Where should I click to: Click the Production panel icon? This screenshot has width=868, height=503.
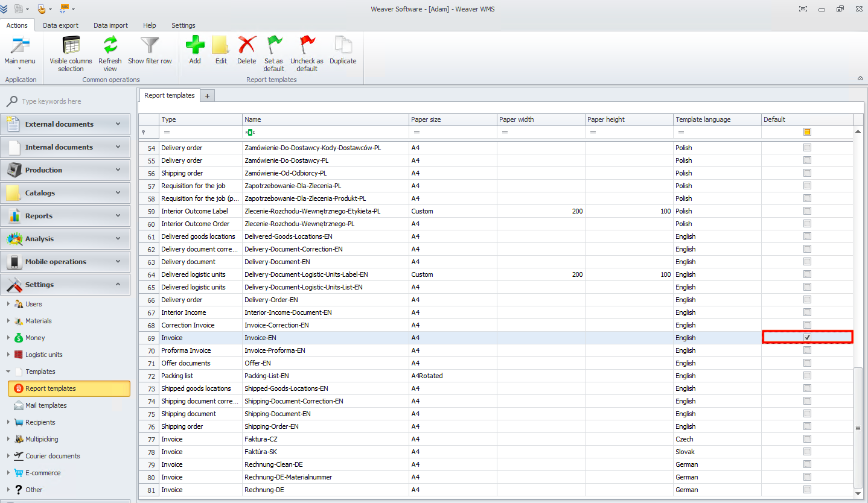13,170
